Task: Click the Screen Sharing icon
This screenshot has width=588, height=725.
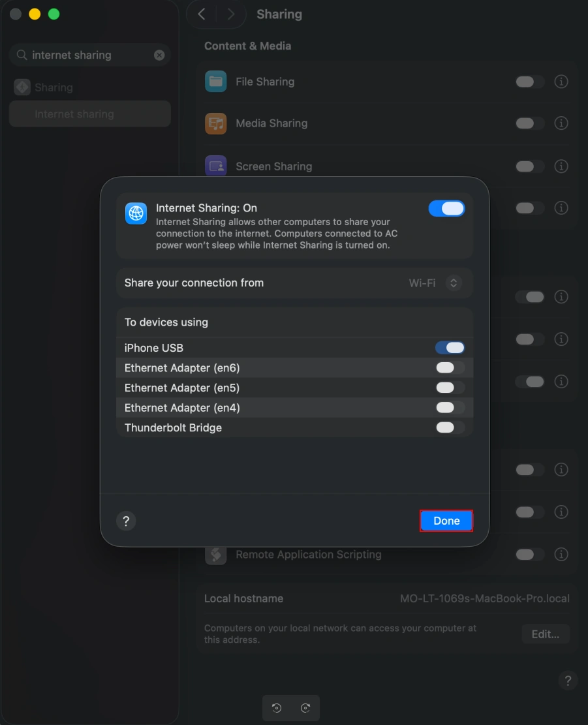Action: [215, 166]
